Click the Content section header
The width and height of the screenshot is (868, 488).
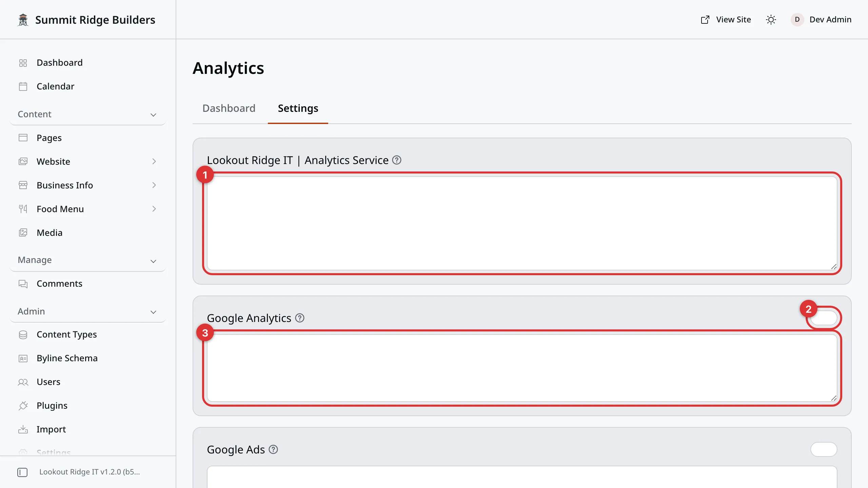(x=88, y=115)
